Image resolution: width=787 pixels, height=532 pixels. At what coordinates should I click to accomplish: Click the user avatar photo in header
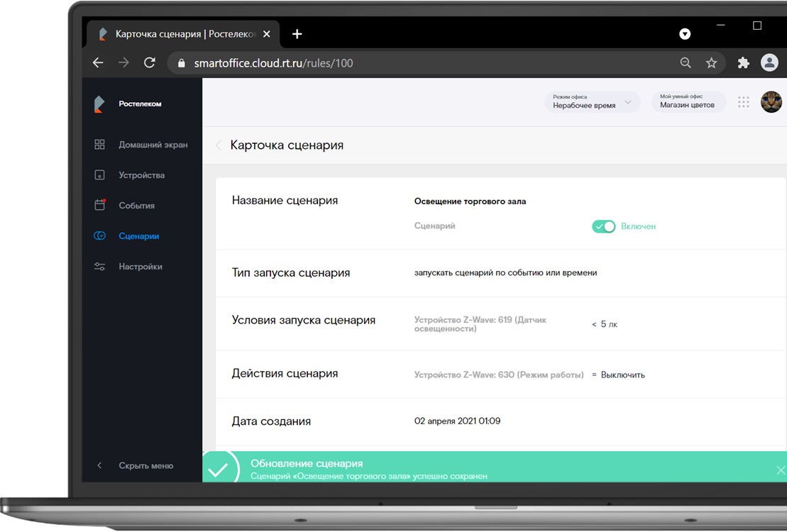[x=771, y=102]
